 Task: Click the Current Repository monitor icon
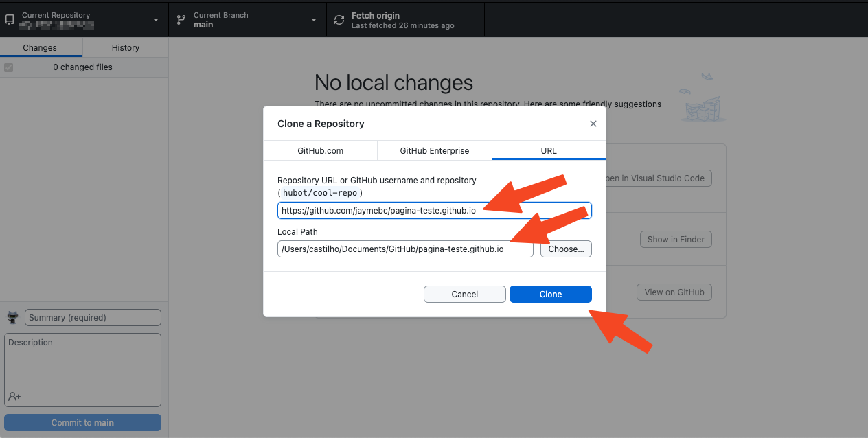click(x=10, y=21)
